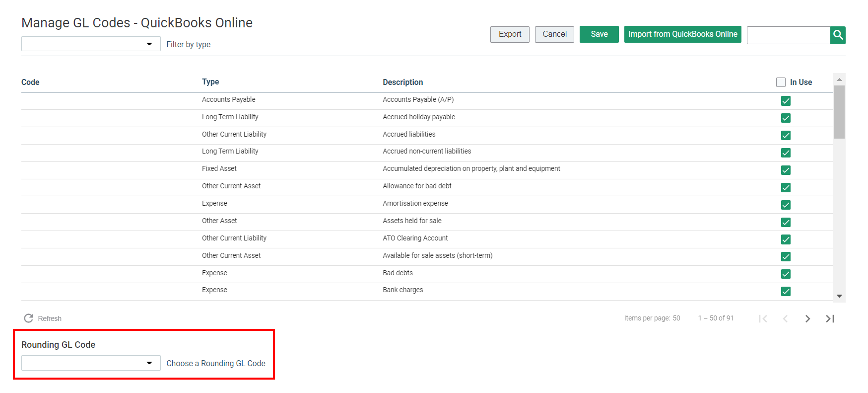
Task: Go to the first page of results
Action: point(763,318)
